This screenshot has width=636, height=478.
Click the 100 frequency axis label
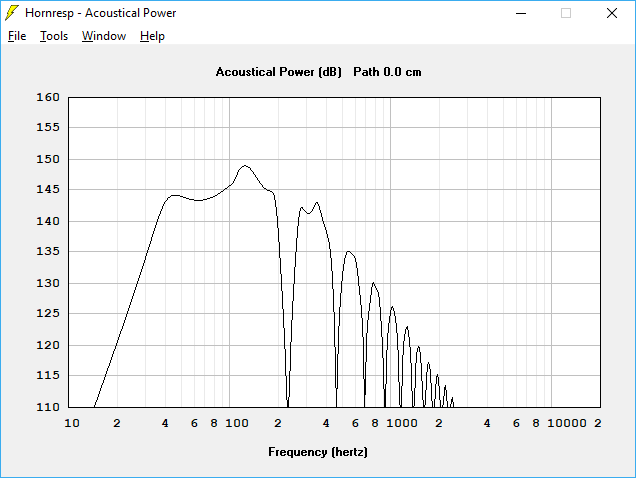click(237, 423)
